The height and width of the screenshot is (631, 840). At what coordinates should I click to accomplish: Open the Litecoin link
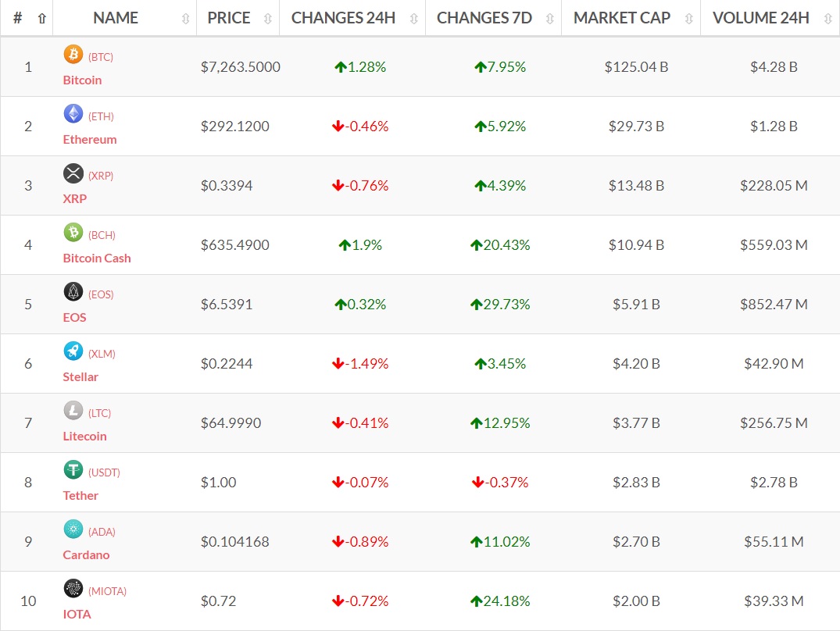click(x=84, y=437)
